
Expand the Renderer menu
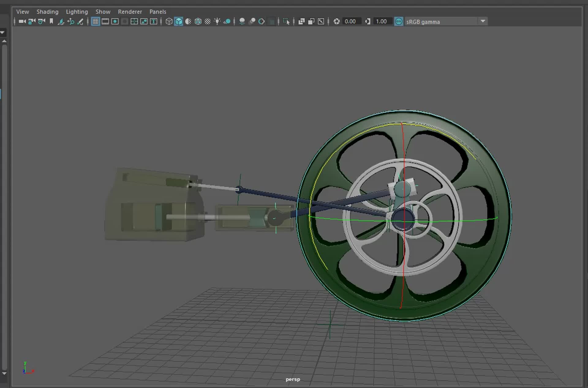pos(130,12)
